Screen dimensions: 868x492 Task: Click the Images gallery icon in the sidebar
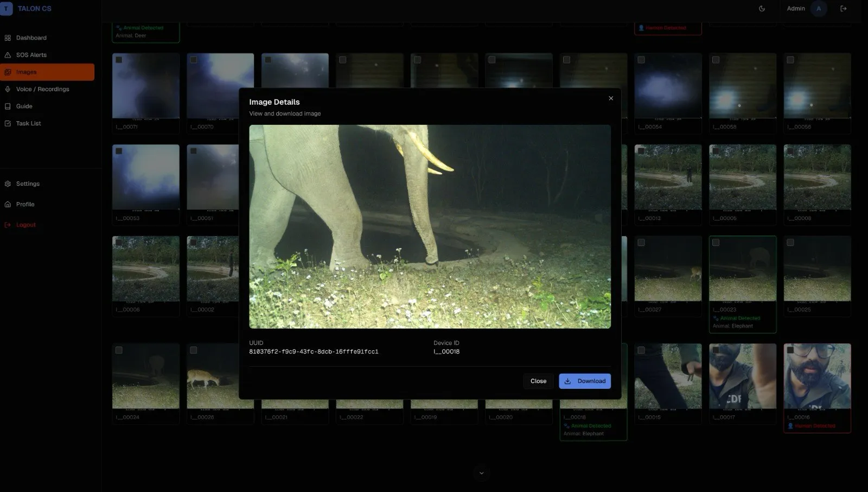click(8, 72)
